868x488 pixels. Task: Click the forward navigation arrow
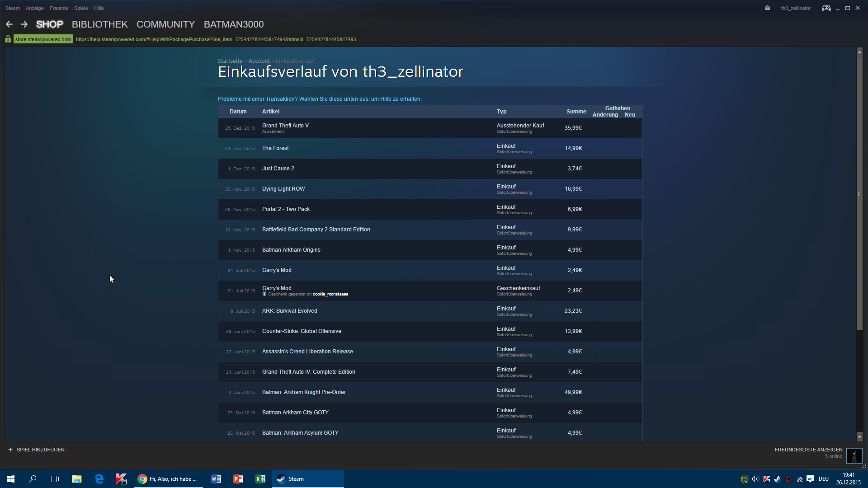[24, 24]
